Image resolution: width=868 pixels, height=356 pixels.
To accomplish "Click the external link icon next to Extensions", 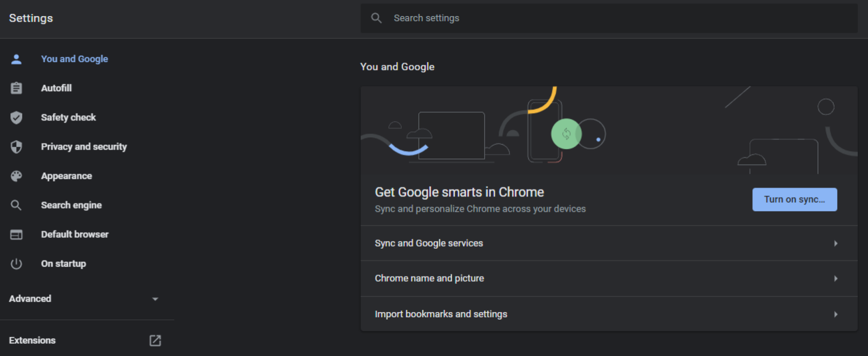I will pyautogui.click(x=155, y=340).
